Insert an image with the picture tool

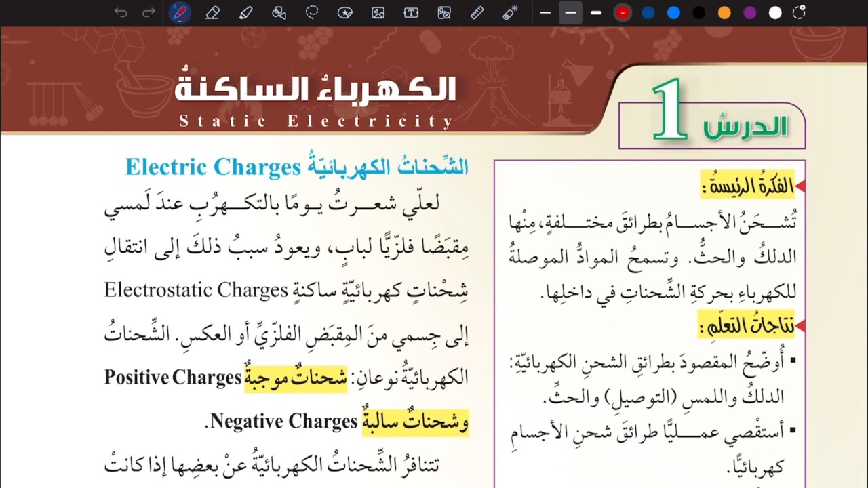point(378,13)
